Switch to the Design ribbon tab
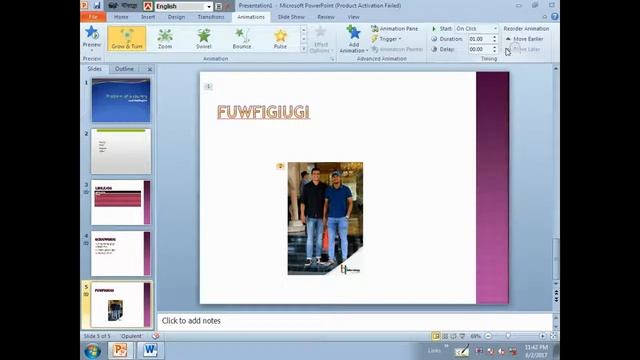The height and width of the screenshot is (360, 640). point(176,17)
